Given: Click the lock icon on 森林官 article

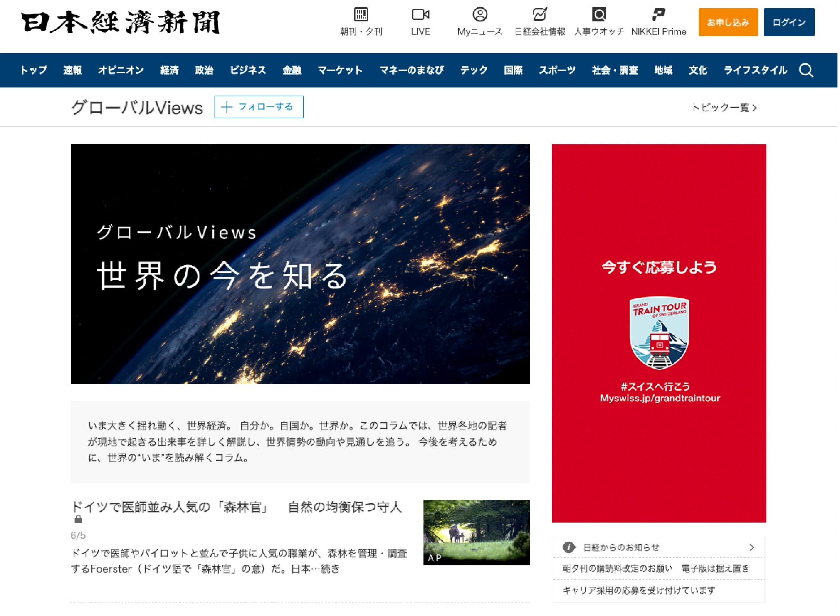Looking at the screenshot, I should click(x=78, y=519).
